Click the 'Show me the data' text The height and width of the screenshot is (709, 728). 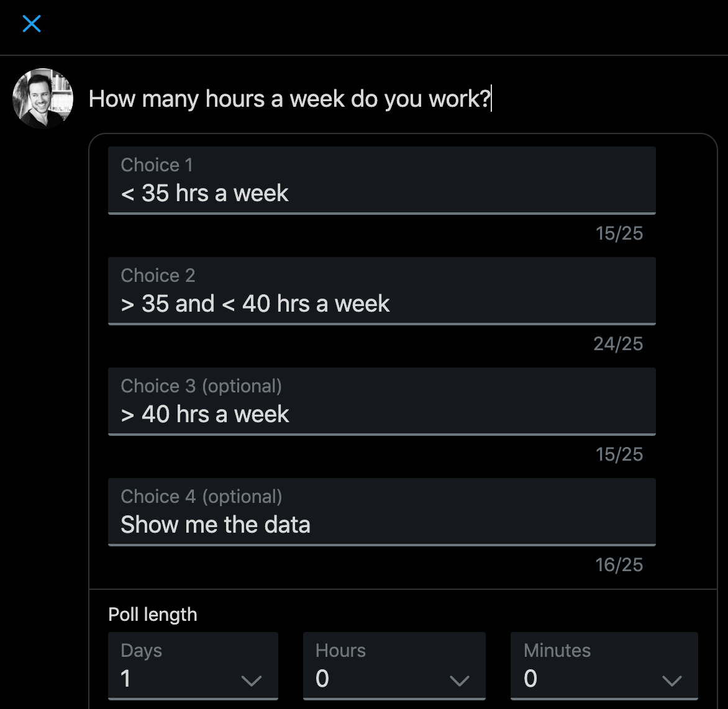tap(216, 525)
